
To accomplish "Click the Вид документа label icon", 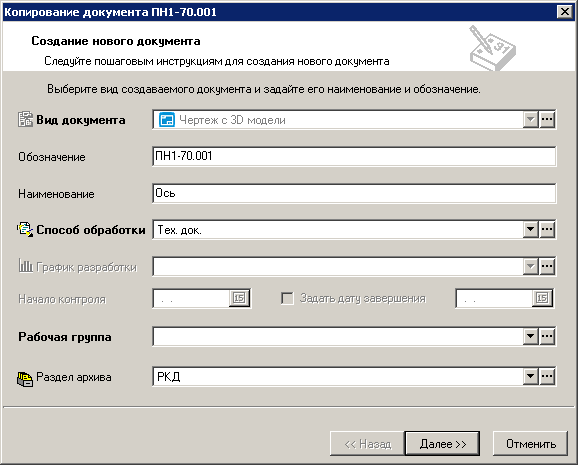I will coord(25,119).
